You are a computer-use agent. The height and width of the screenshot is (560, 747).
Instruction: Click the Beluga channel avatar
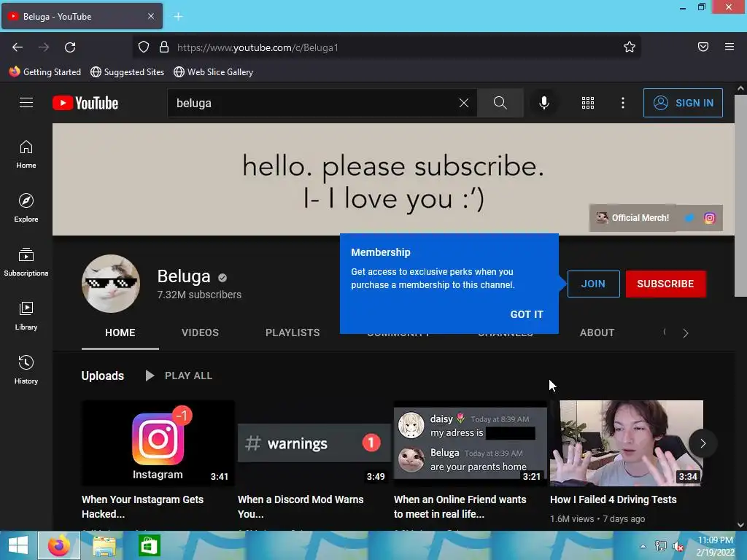111,284
